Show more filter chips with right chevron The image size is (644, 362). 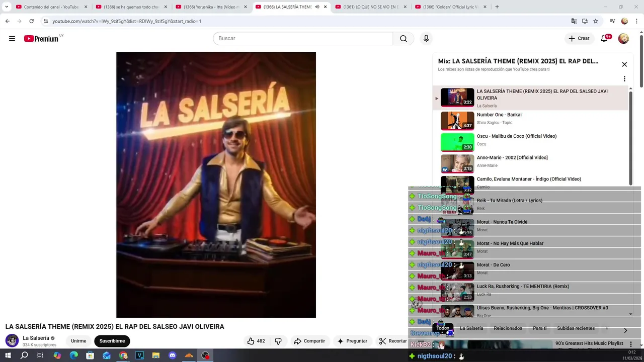[x=625, y=330]
